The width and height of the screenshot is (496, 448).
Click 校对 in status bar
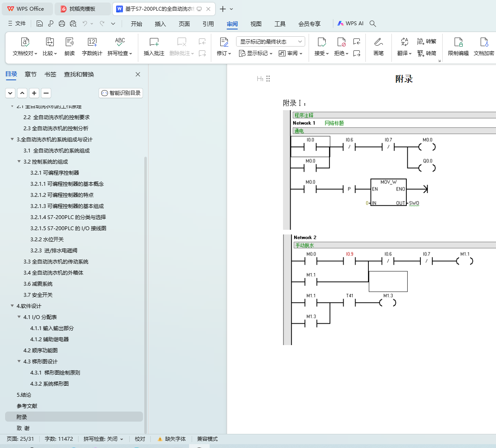(x=140, y=439)
